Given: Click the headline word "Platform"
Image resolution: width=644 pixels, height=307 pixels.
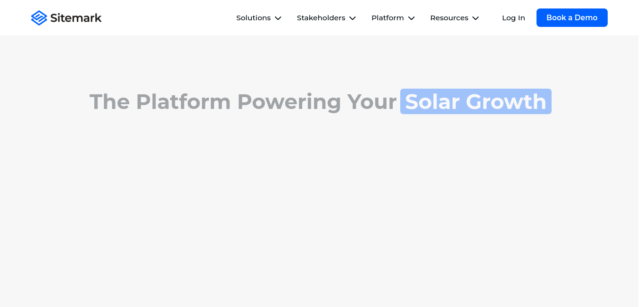Looking at the screenshot, I should tap(183, 102).
